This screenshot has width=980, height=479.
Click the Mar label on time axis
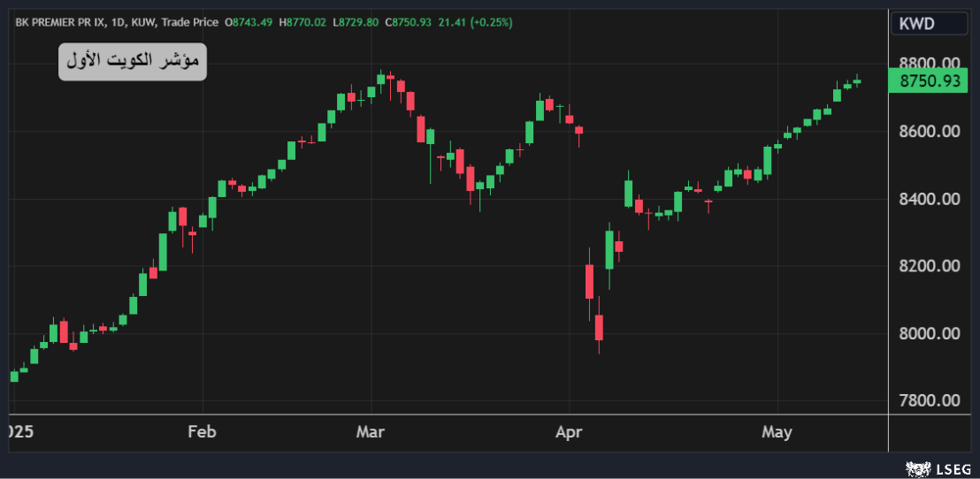371,432
